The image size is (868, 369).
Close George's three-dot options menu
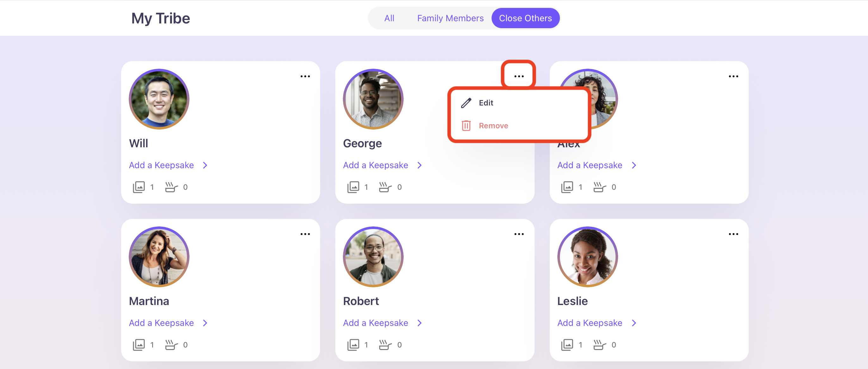[x=519, y=76]
